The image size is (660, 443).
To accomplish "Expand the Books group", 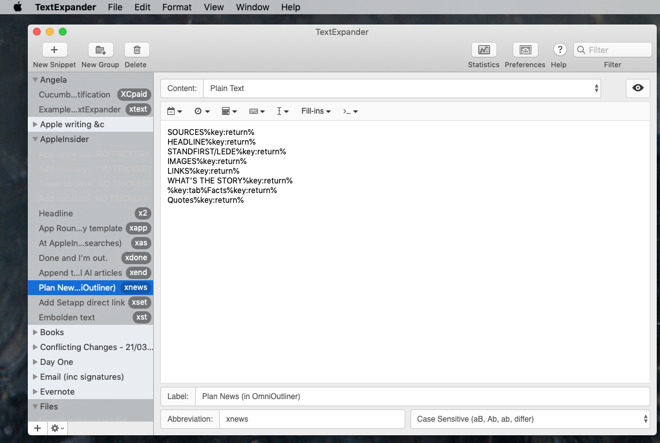I will pyautogui.click(x=35, y=332).
